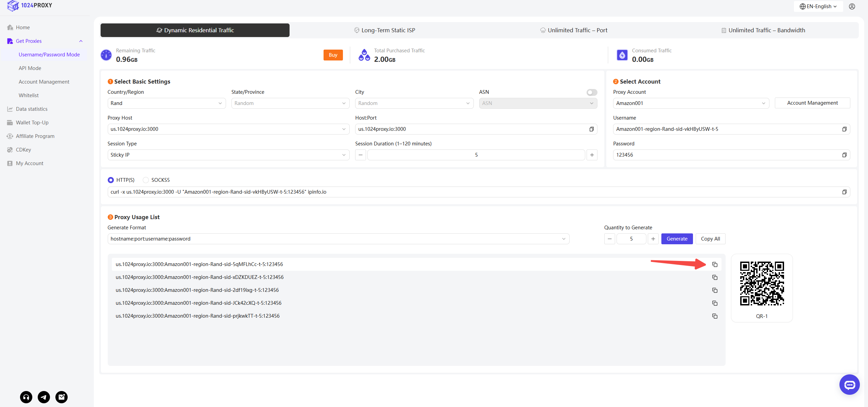Click the orange Buy button
The width and height of the screenshot is (868, 407).
333,55
